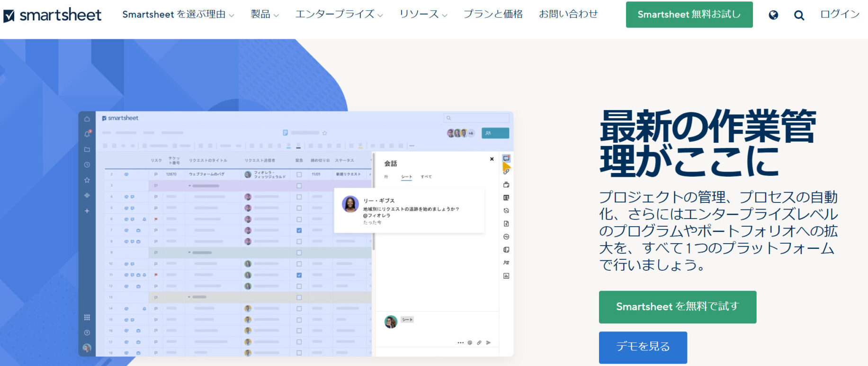Click the chart icon at the right rail bottom
868x366 pixels.
click(506, 275)
